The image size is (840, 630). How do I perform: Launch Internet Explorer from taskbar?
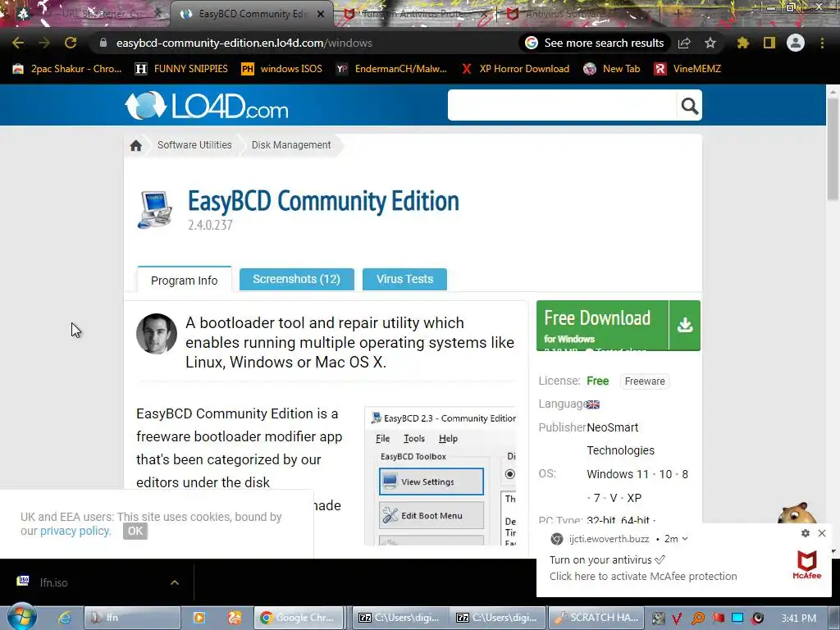[x=65, y=618]
